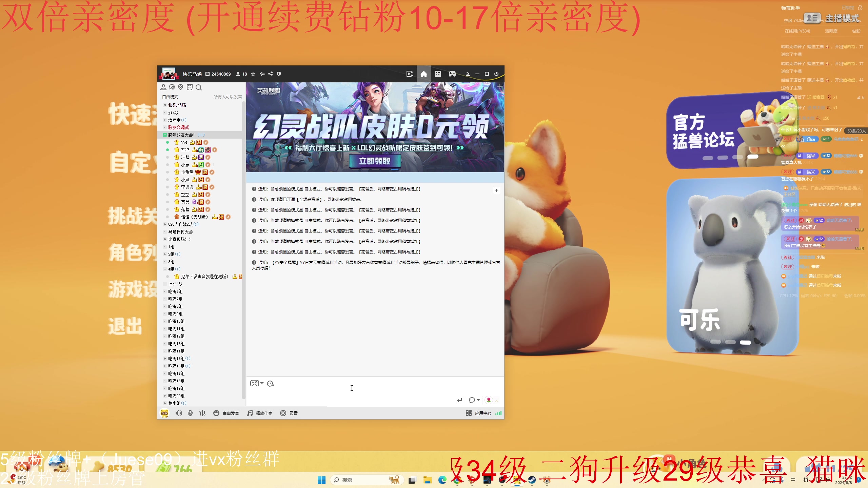The width and height of the screenshot is (868, 488).
Task: Open File Explorer from the taskbar
Action: coord(427,480)
